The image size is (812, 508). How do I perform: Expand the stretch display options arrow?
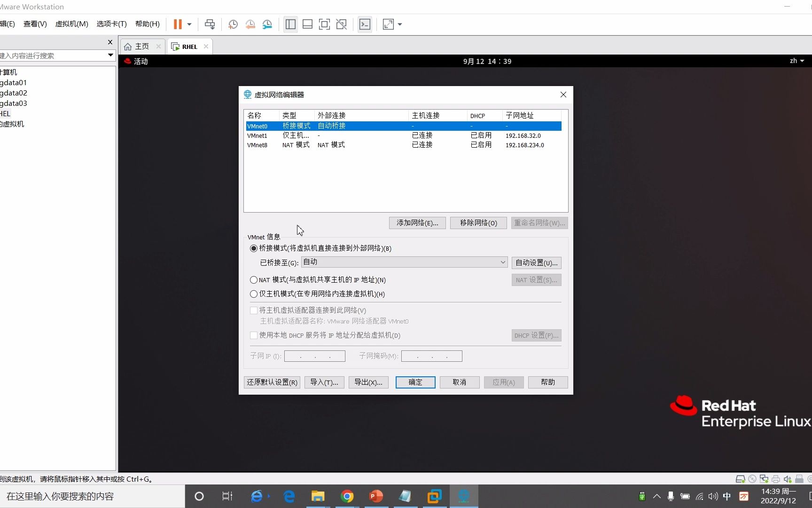pyautogui.click(x=400, y=24)
